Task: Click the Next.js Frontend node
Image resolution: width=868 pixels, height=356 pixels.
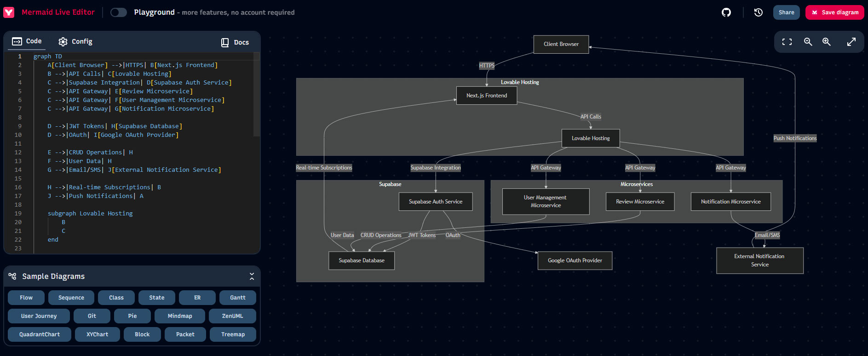Action: [x=487, y=96]
